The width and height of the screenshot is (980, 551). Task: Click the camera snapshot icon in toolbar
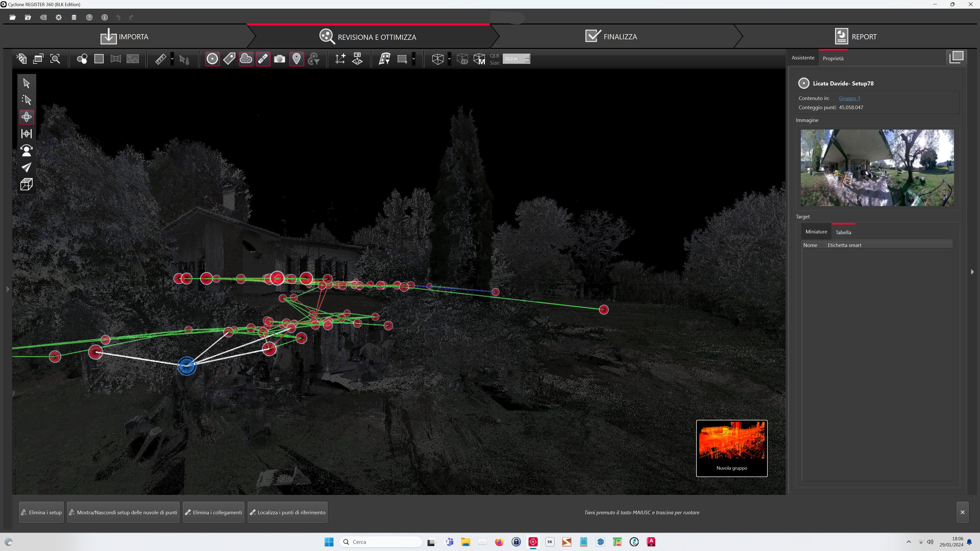pos(279,59)
